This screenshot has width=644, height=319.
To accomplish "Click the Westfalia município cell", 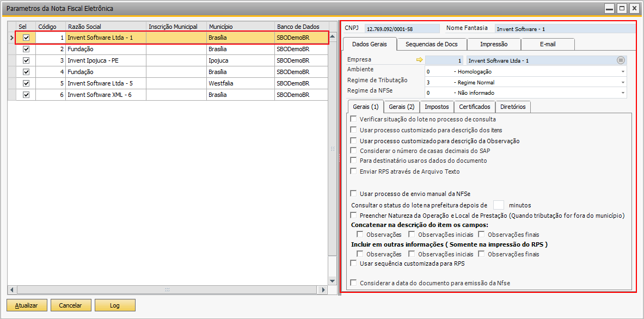I will tap(240, 83).
